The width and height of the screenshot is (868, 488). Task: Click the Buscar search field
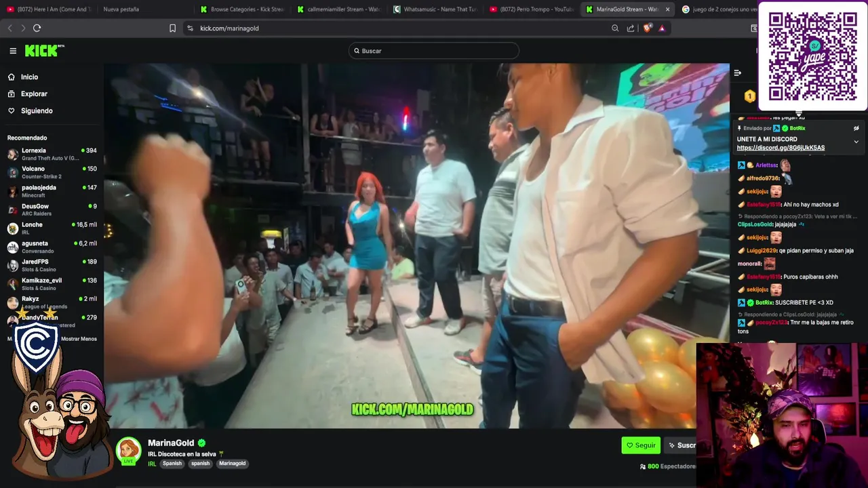[434, 51]
